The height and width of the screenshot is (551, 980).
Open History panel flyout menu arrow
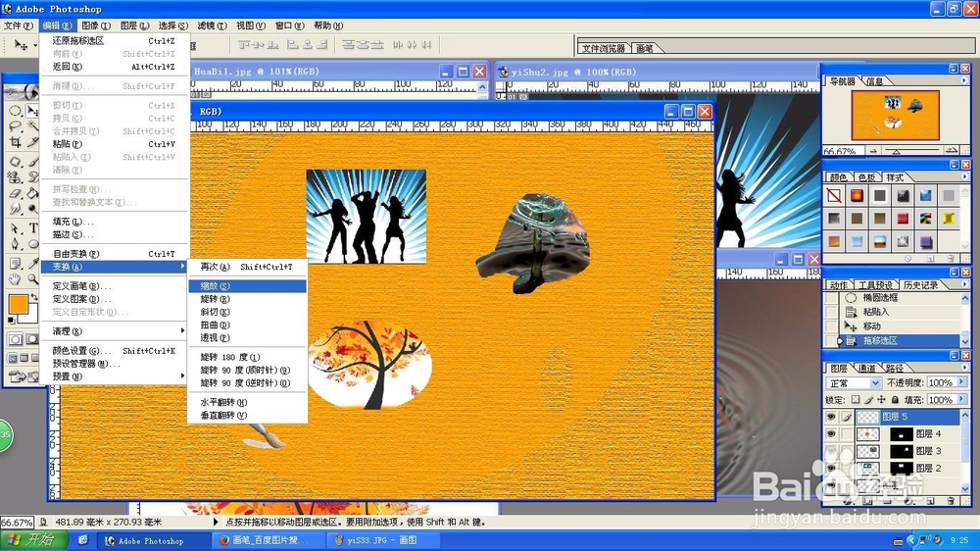pos(963,284)
